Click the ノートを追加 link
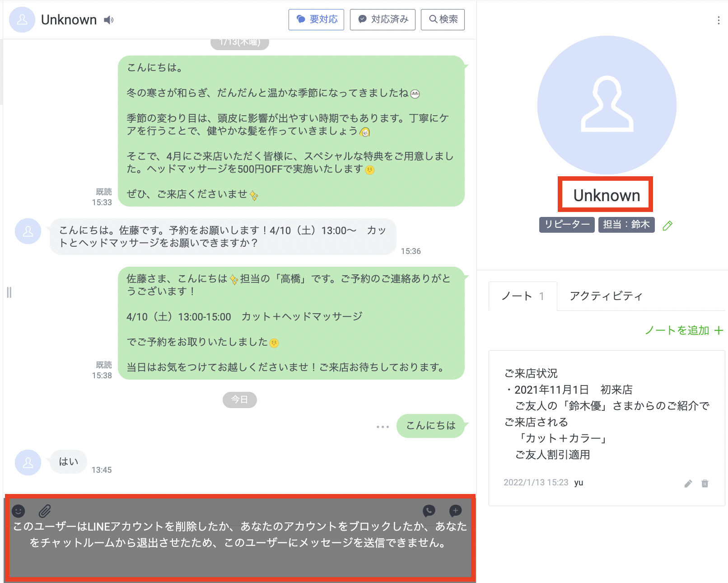 683,330
